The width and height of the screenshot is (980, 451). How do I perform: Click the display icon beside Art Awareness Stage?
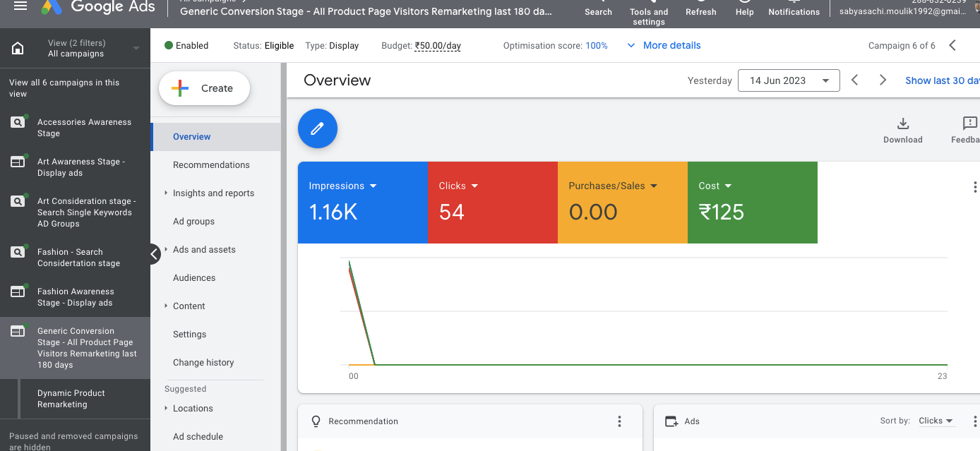[18, 162]
